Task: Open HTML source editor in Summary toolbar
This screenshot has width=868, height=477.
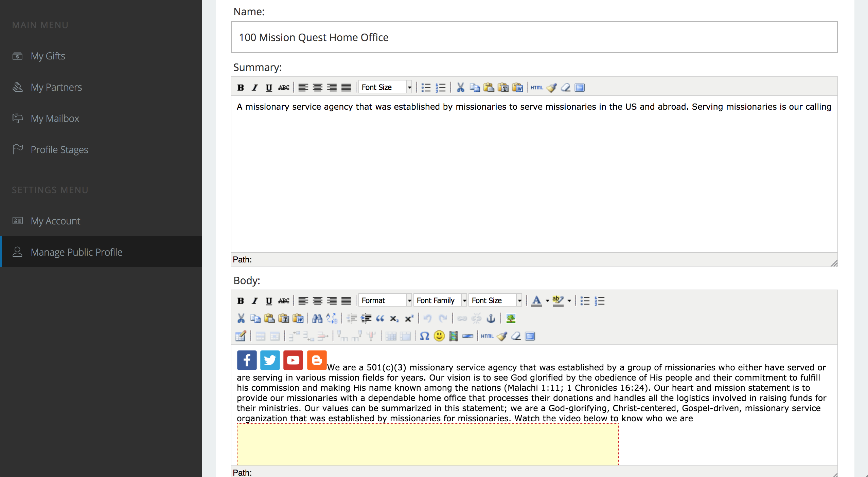Action: [x=536, y=87]
